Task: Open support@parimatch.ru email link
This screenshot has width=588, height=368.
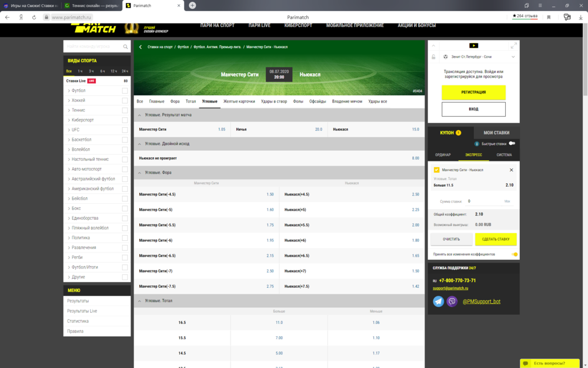Action: point(450,289)
